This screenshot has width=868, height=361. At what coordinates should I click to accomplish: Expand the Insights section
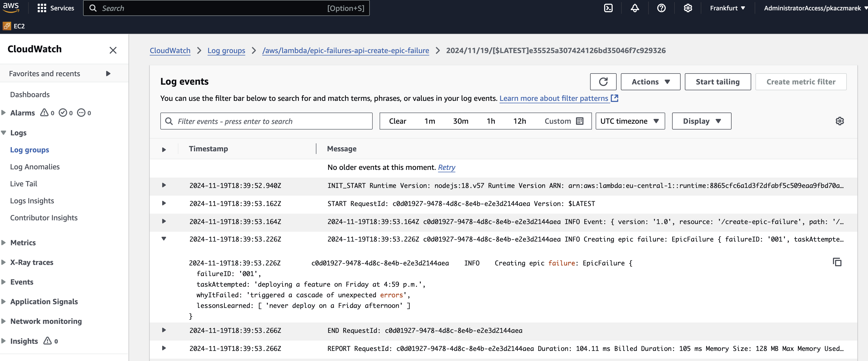(4, 341)
